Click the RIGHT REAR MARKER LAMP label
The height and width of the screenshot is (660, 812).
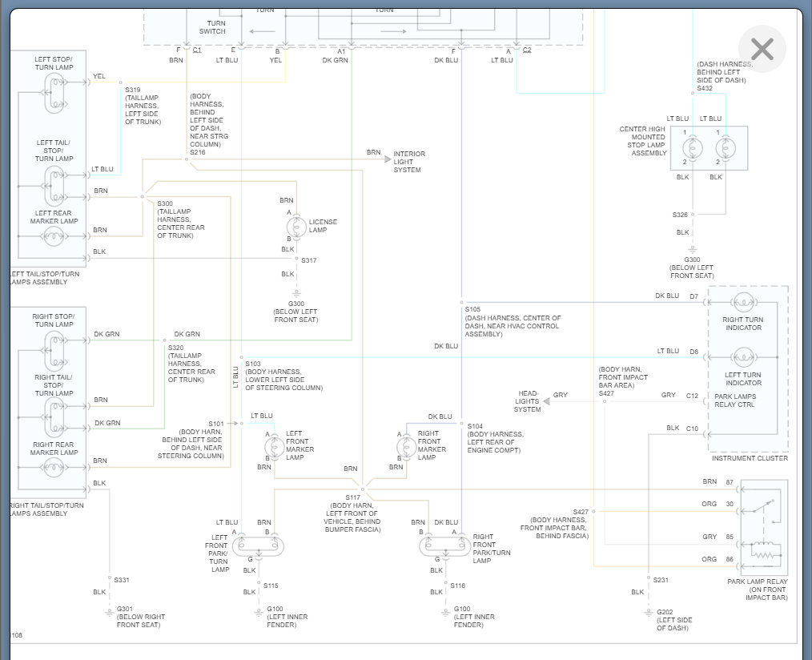click(x=54, y=448)
